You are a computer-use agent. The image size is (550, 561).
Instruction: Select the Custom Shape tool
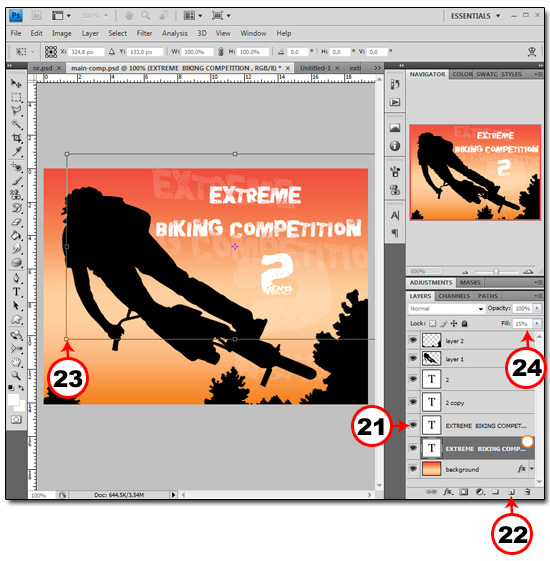click(16, 319)
